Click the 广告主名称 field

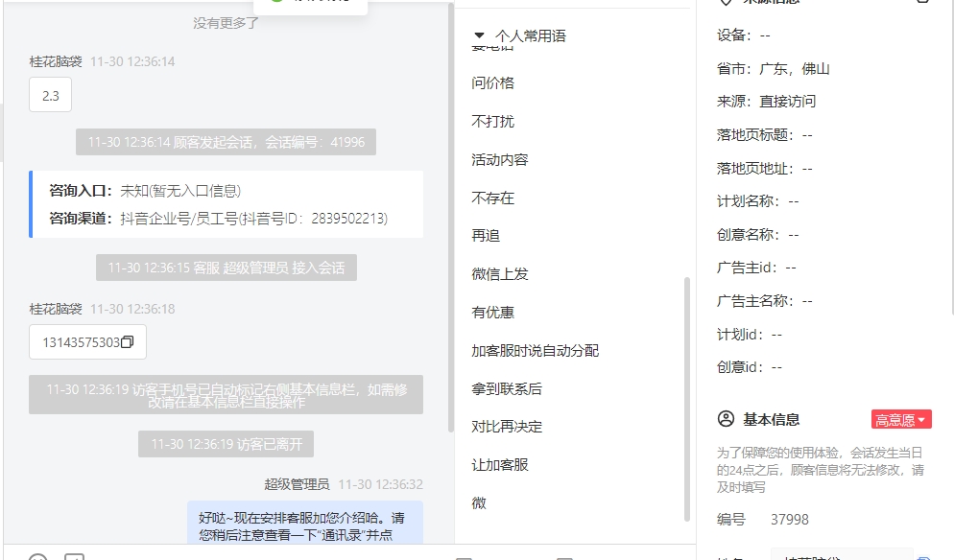click(x=765, y=301)
